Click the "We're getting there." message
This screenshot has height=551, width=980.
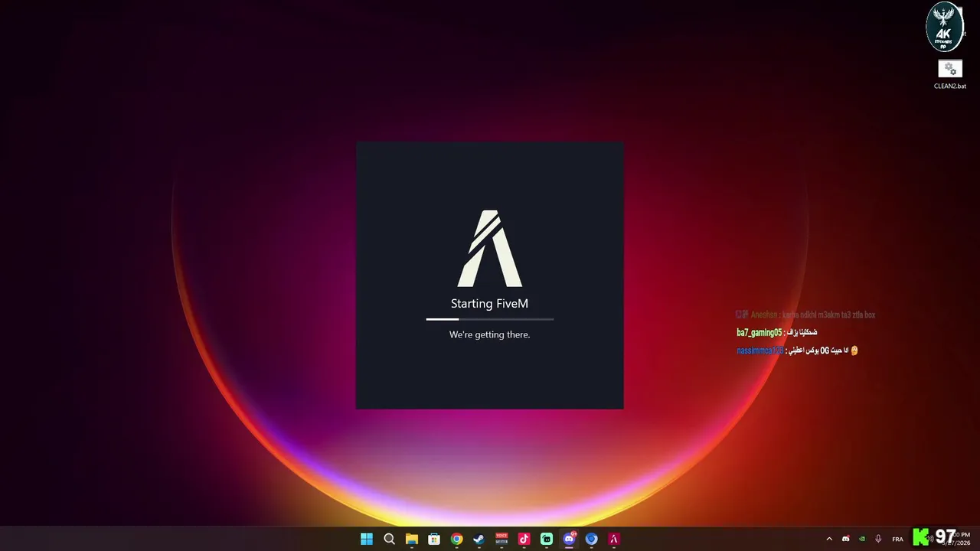pos(489,334)
